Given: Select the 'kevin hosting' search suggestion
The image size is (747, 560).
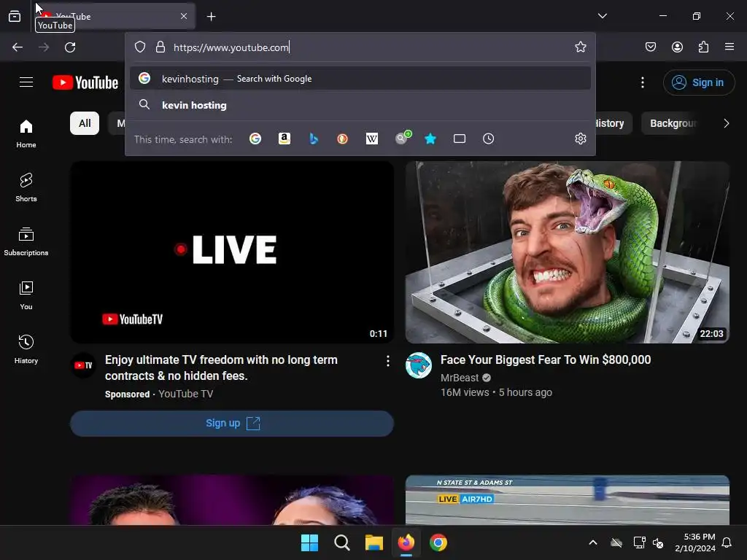Looking at the screenshot, I should point(360,105).
